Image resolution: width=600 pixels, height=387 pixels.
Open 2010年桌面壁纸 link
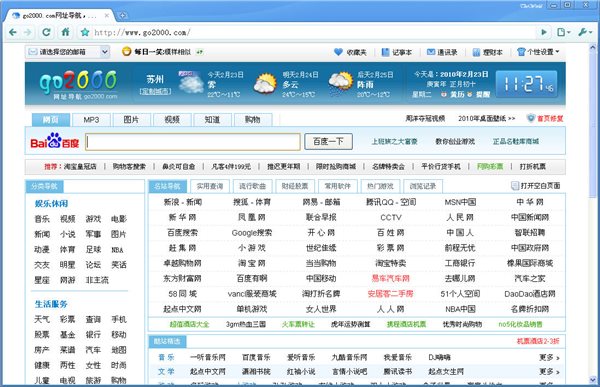click(487, 119)
